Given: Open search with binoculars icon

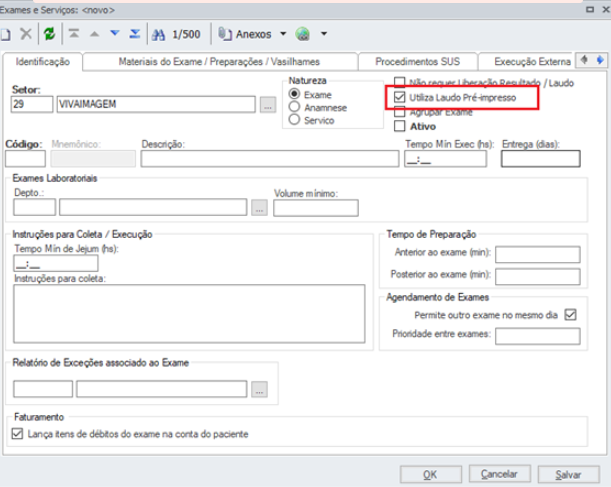Looking at the screenshot, I should coord(158,35).
